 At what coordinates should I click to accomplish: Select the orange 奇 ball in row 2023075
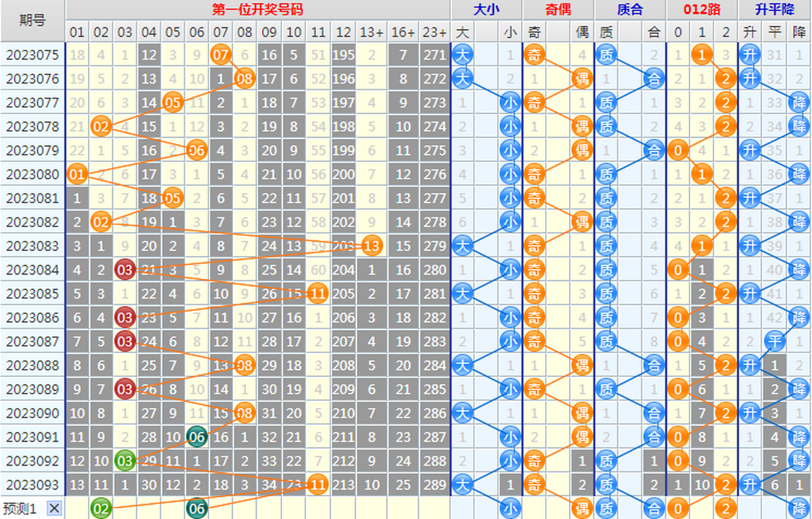pyautogui.click(x=534, y=55)
